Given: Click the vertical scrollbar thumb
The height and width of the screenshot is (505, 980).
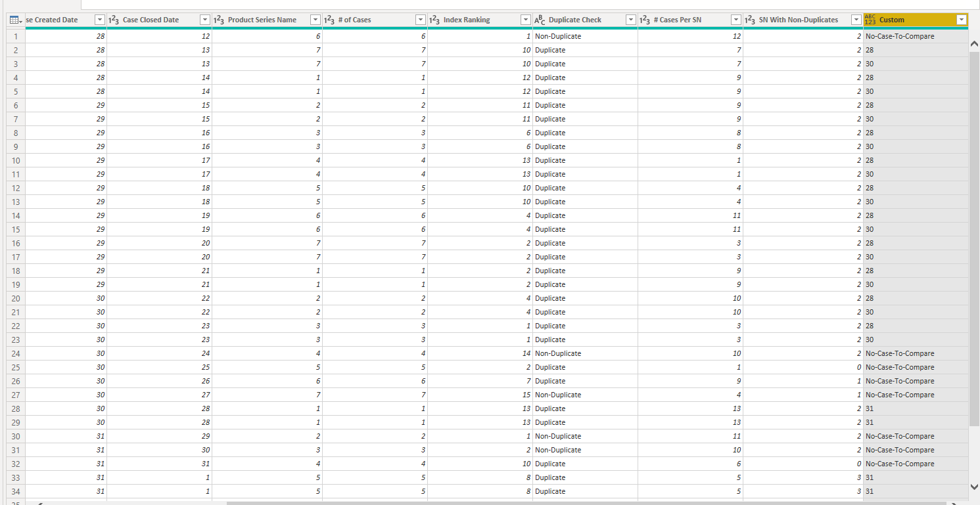Looking at the screenshot, I should (974, 240).
